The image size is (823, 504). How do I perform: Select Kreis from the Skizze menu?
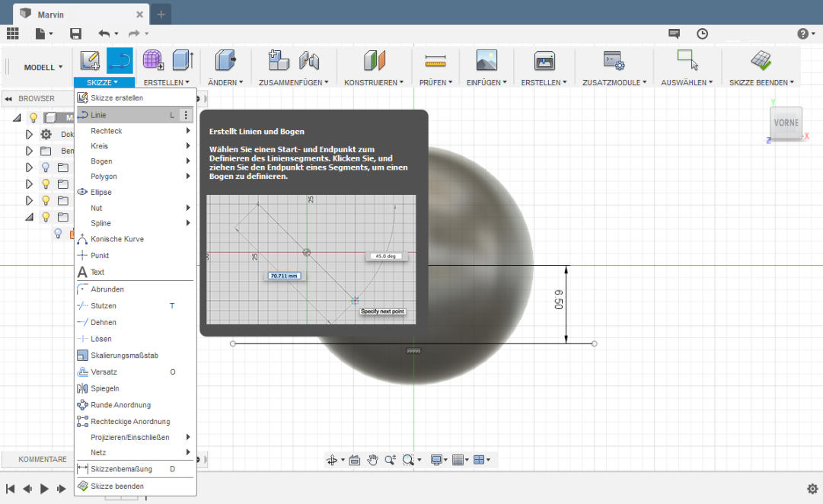[134, 146]
